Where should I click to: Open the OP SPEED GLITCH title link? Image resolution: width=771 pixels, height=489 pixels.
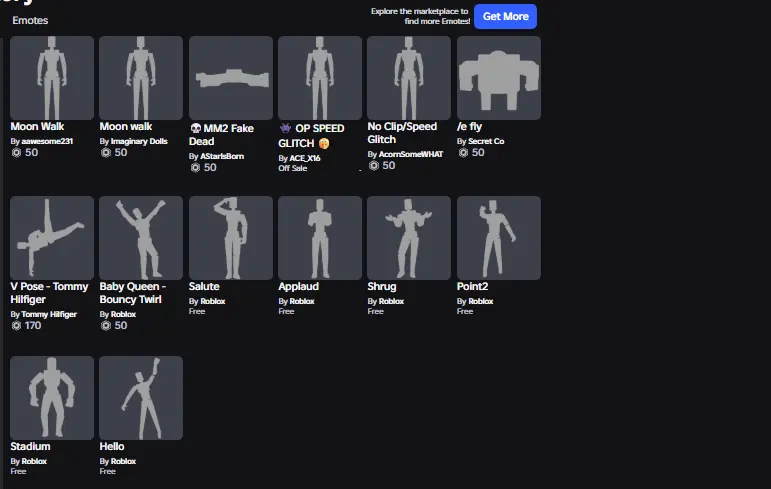click(311, 136)
